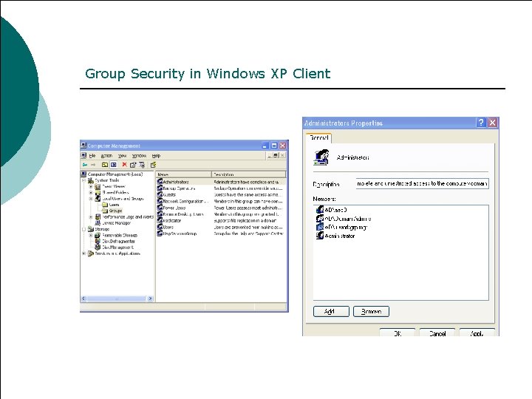This screenshot has width=532, height=399.
Task: Click the Domain Admins member icon
Action: (320, 219)
